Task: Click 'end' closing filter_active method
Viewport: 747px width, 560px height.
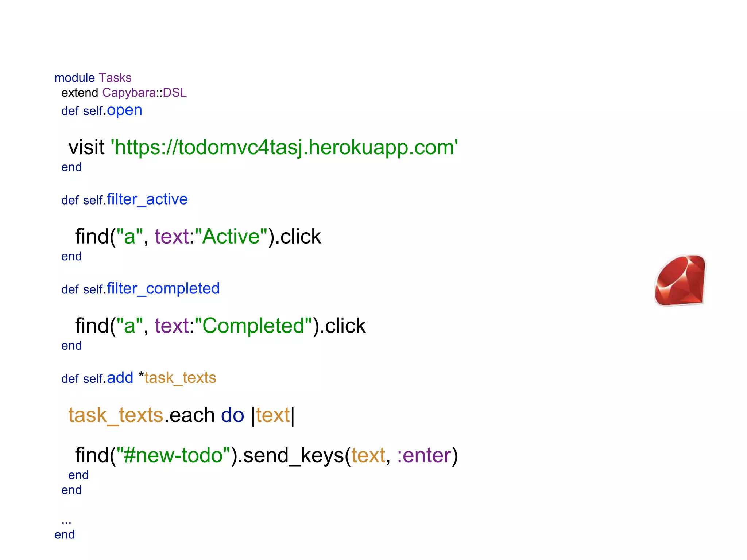Action: click(x=71, y=256)
